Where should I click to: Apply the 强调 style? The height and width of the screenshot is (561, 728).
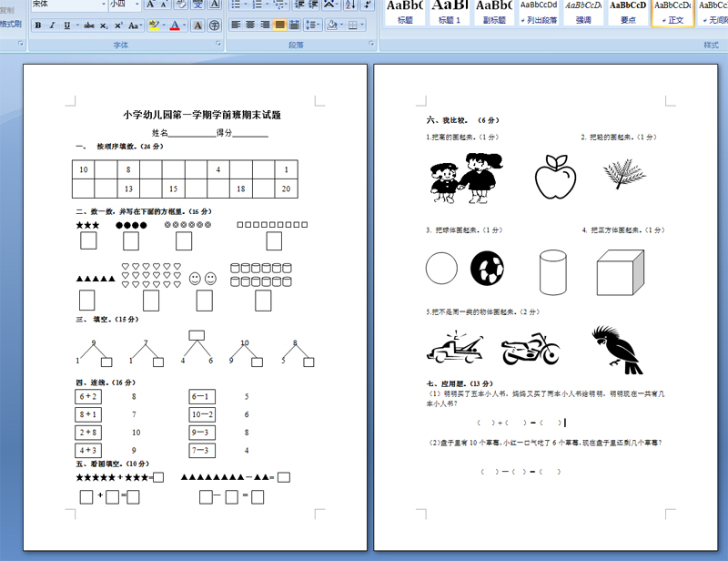583,13
